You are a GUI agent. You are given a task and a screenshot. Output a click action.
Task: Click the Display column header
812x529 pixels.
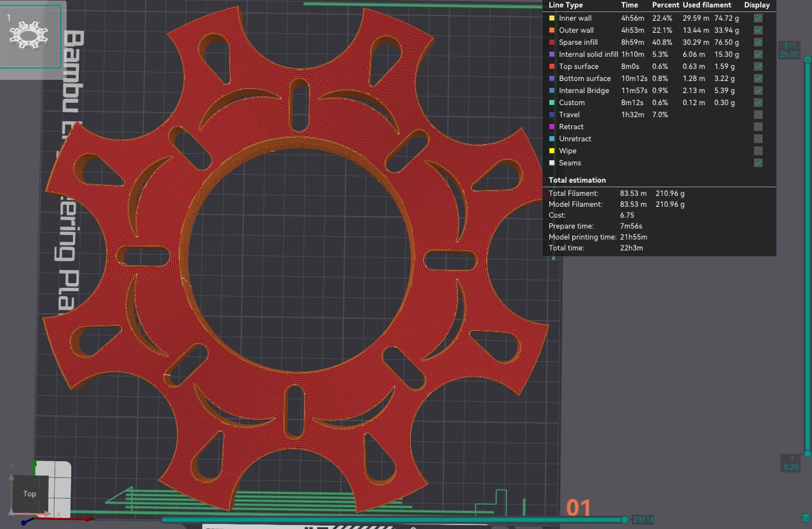pos(757,5)
